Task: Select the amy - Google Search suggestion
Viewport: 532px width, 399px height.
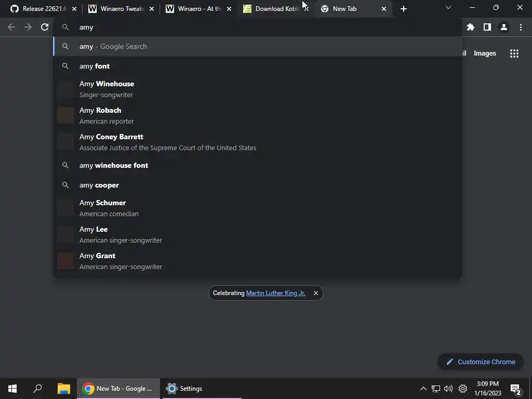Action: tap(258, 46)
